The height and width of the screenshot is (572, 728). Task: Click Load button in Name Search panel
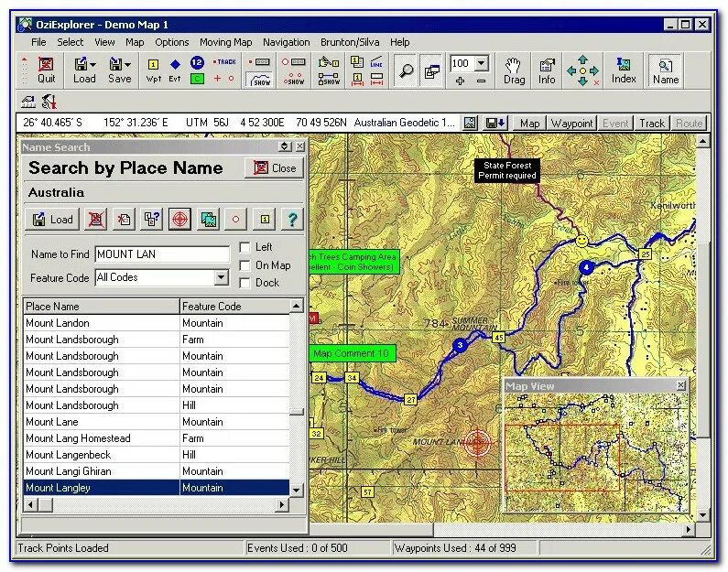click(52, 219)
